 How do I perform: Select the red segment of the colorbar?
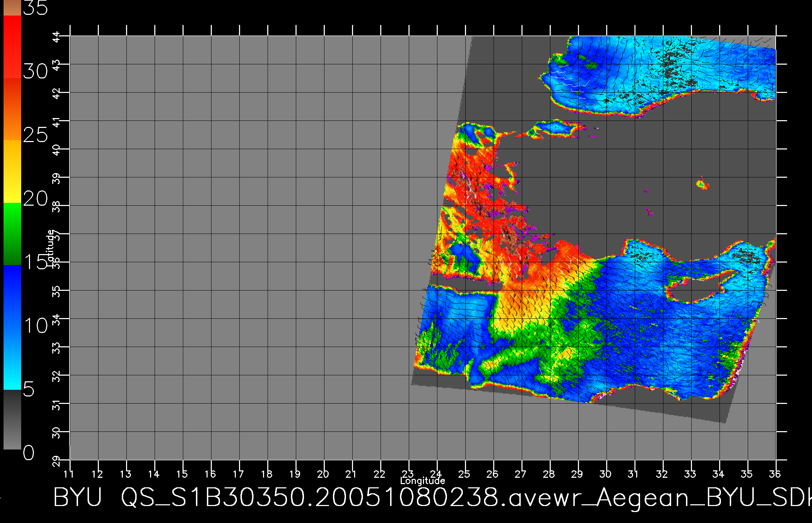pos(12,47)
